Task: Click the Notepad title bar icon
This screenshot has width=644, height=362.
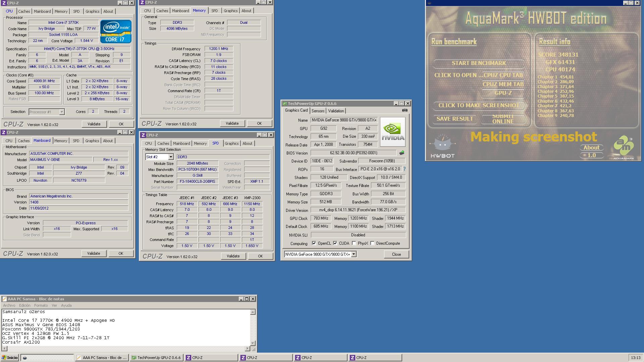Action: [4, 299]
